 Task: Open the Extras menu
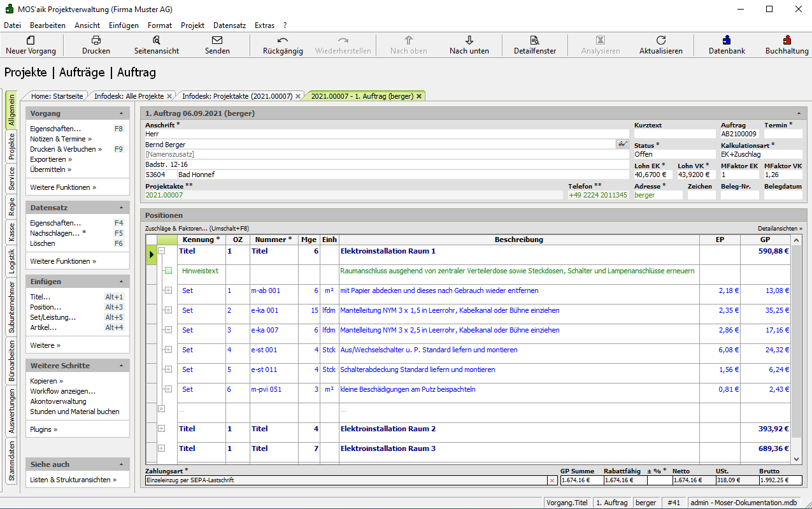click(264, 25)
